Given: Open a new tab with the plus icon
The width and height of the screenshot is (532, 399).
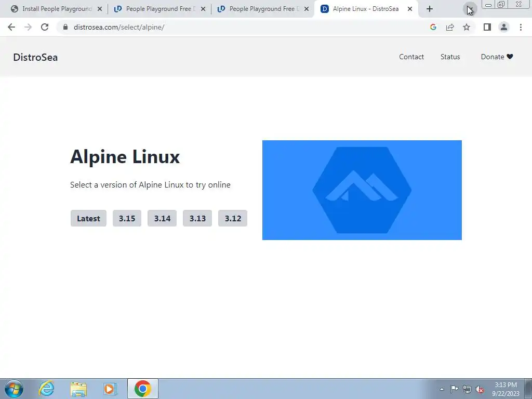Looking at the screenshot, I should 430,9.
